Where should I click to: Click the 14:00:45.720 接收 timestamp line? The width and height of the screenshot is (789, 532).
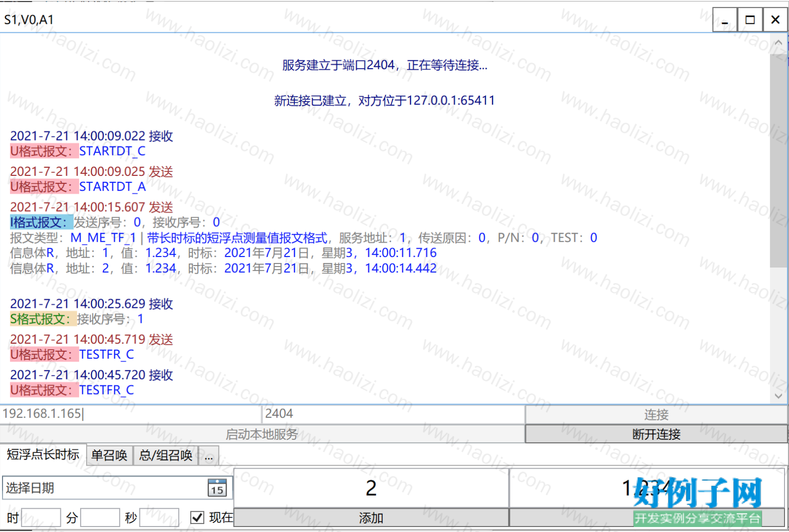click(x=92, y=375)
